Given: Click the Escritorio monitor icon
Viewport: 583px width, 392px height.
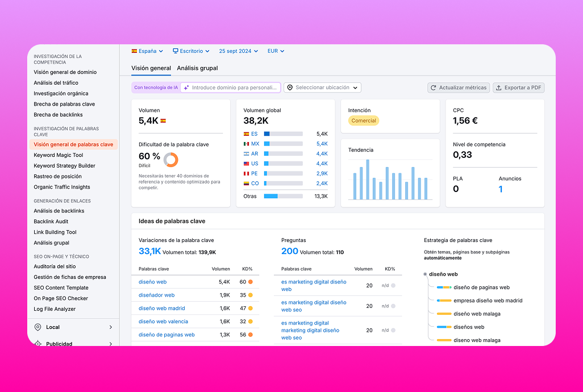Looking at the screenshot, I should 176,51.
